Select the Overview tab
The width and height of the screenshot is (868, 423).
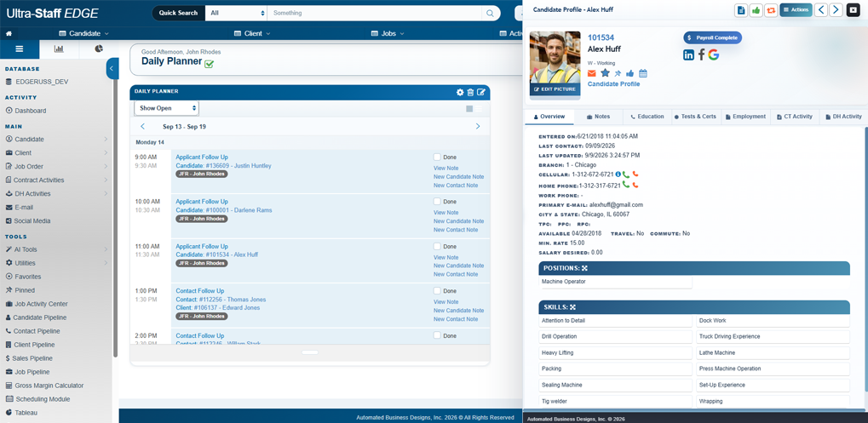pos(549,117)
